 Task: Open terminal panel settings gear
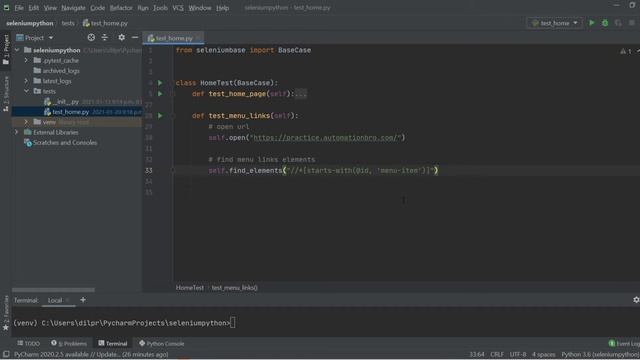tap(636, 300)
